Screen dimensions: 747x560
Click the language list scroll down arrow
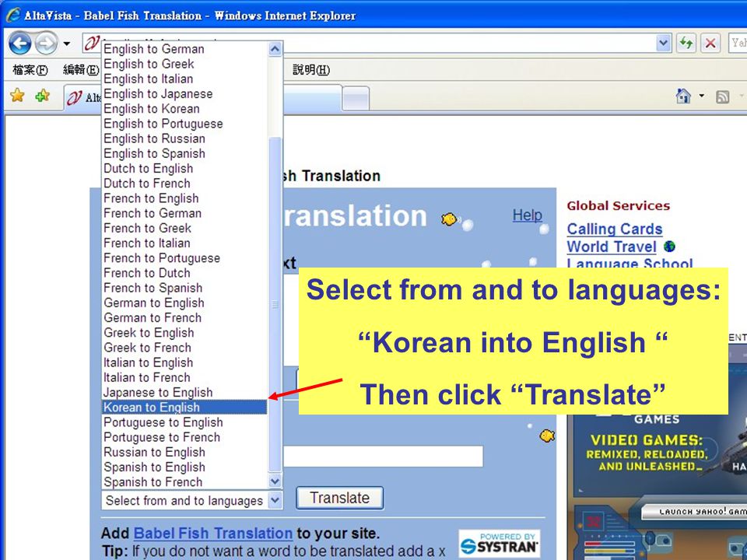(x=275, y=481)
